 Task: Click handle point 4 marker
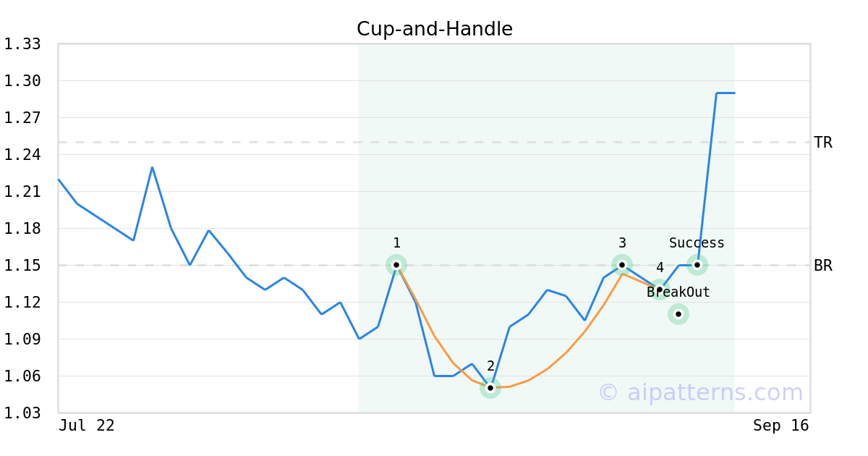tap(660, 290)
